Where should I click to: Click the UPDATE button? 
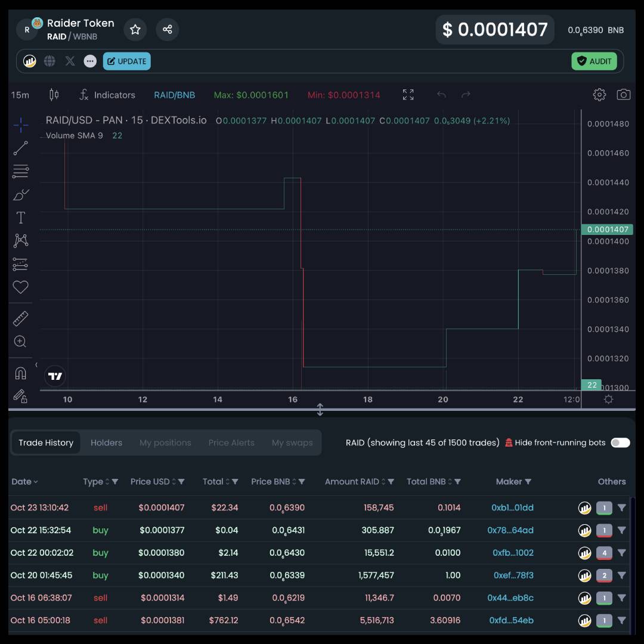[x=127, y=61]
